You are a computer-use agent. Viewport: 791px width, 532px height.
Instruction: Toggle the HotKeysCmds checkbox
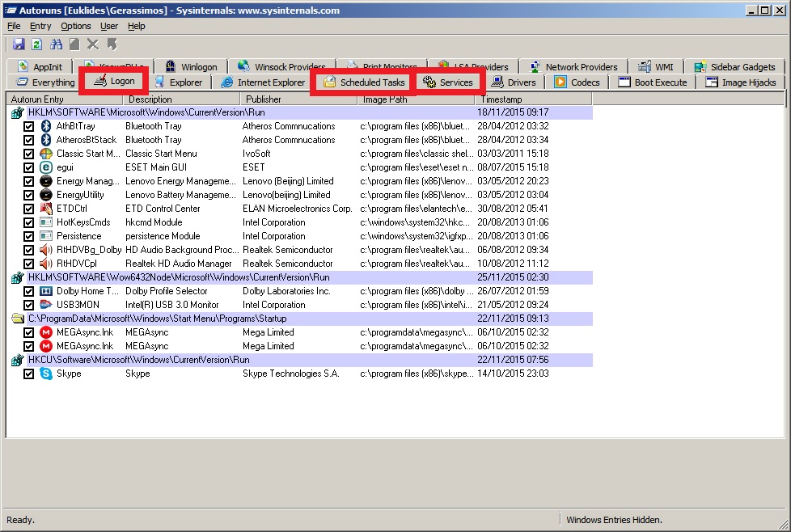coord(29,222)
